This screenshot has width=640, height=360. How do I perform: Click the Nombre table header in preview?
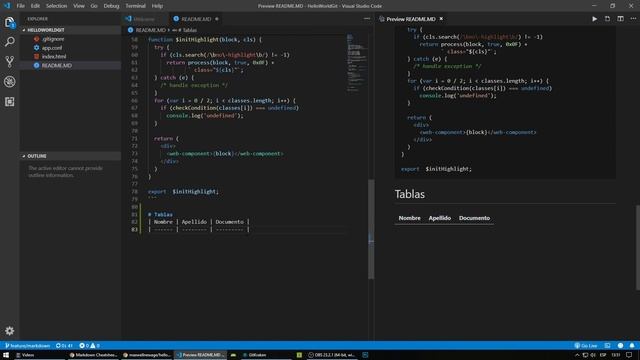pyautogui.click(x=409, y=218)
